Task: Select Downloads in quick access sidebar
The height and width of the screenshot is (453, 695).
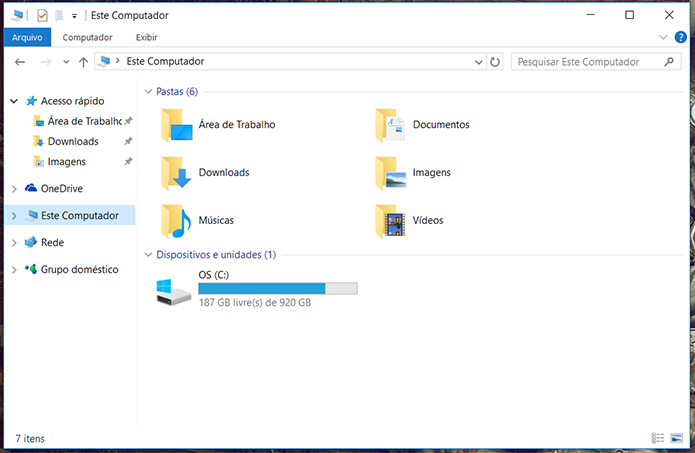Action: click(x=73, y=141)
